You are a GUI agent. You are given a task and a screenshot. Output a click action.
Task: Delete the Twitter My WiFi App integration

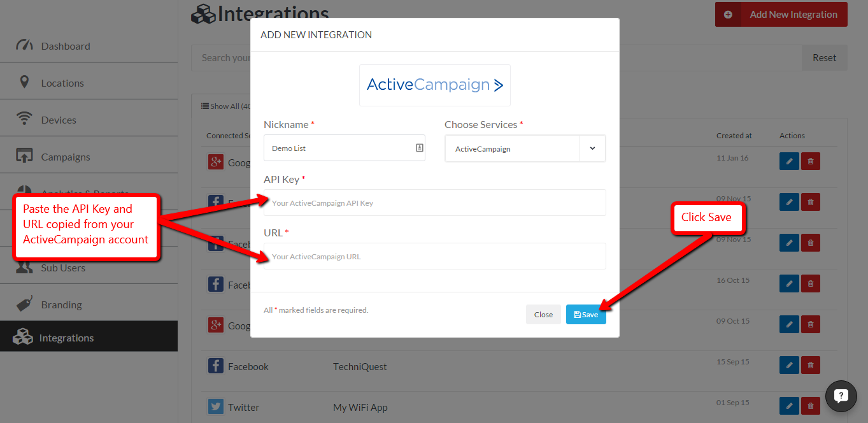point(811,406)
